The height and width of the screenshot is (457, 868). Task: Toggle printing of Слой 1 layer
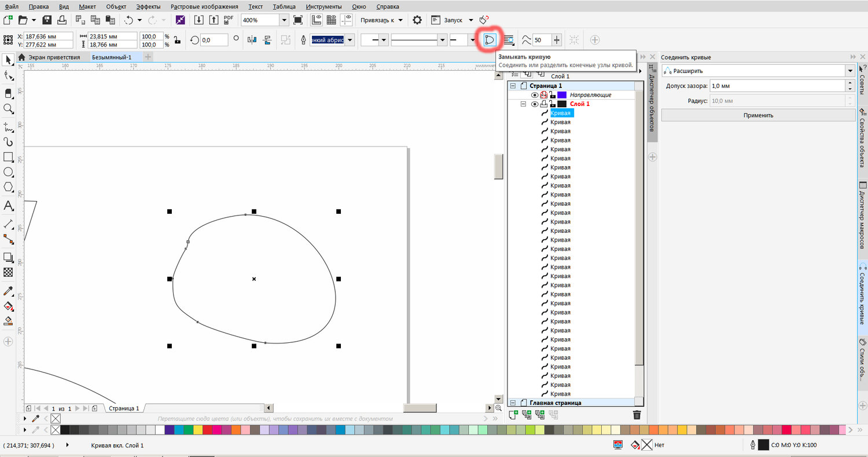point(543,104)
